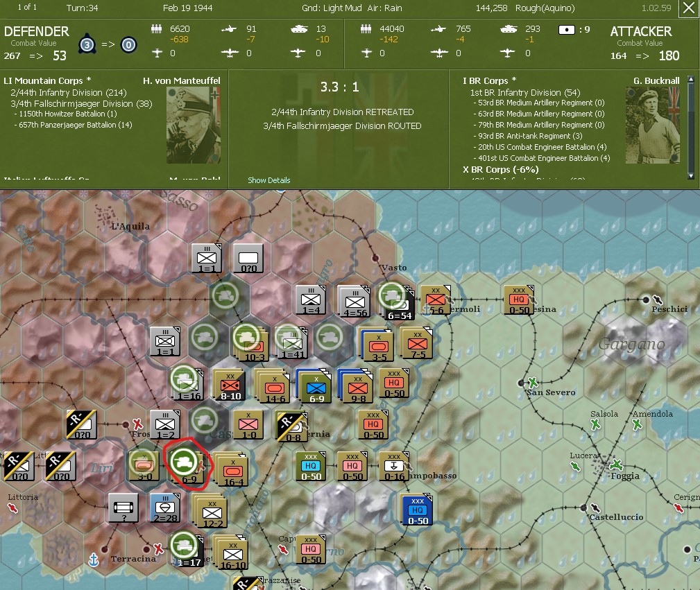
Task: Select the 16-10 infantry division stack
Action: (x=233, y=555)
